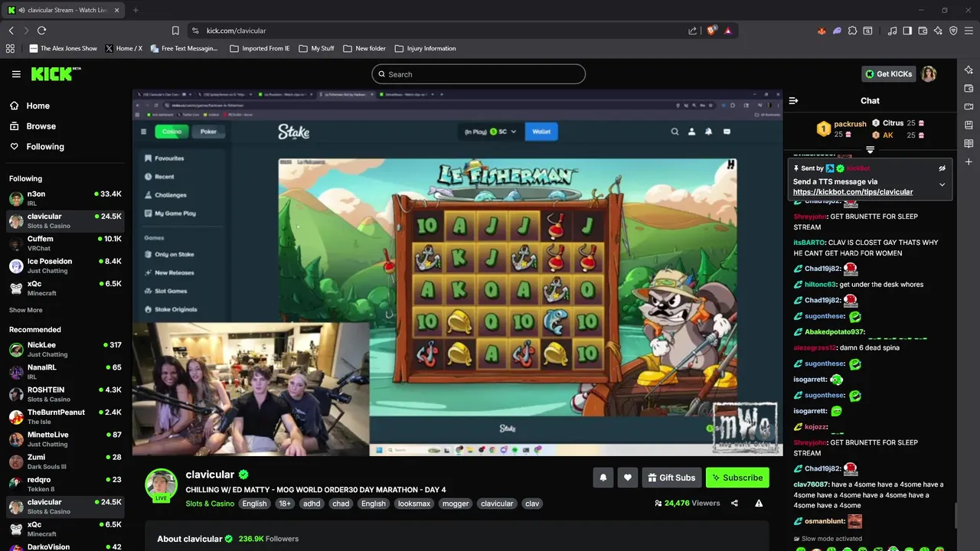
Task: Open Ice Poseidon channel in sidebar
Action: [x=65, y=266]
